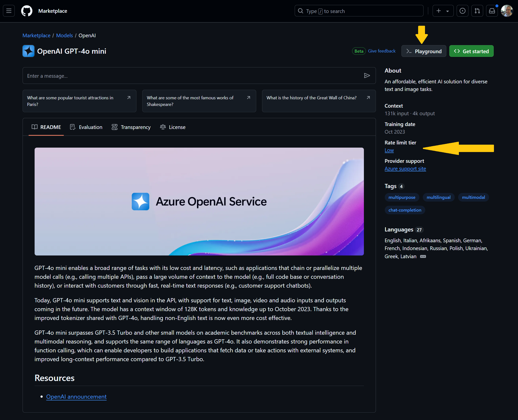This screenshot has width=518, height=420.
Task: Expand the hidden languages ellipsis
Action: 423,256
